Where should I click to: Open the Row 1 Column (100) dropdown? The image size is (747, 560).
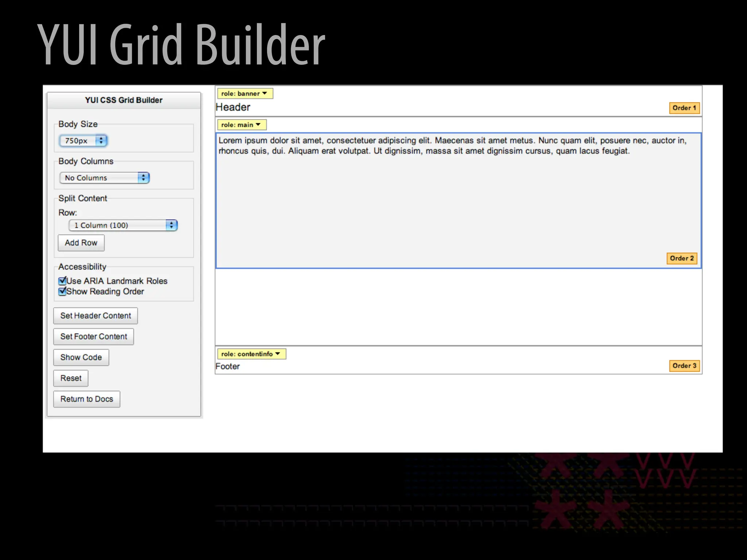tap(123, 225)
